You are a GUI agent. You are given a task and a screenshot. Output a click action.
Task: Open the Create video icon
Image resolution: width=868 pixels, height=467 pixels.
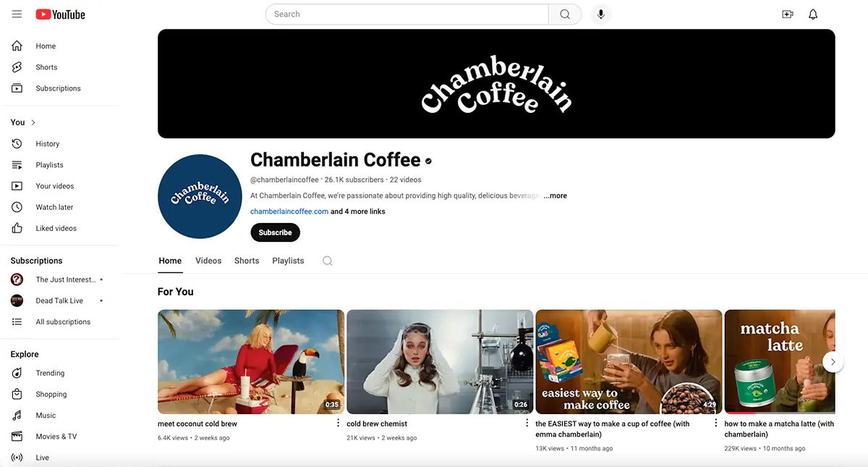(788, 14)
